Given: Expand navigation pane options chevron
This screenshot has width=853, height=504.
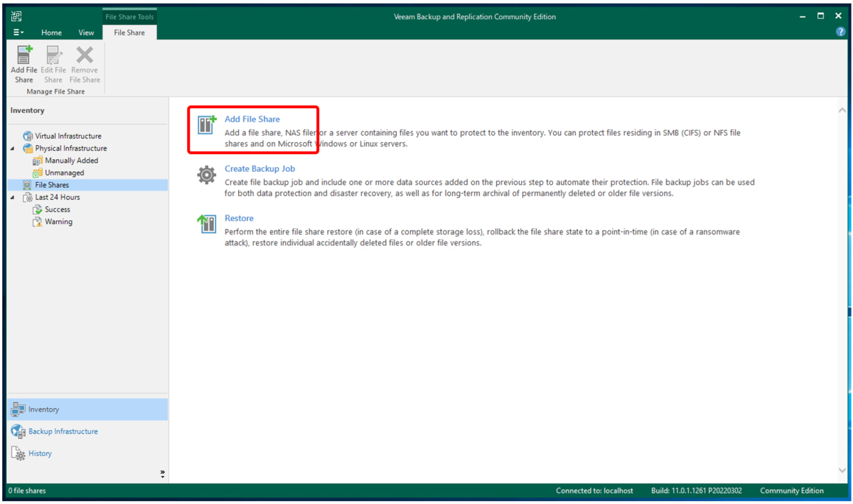Looking at the screenshot, I should click(163, 473).
